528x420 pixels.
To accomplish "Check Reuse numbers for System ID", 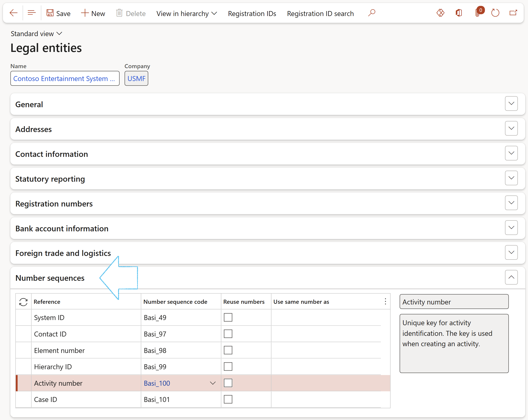I will pos(228,317).
